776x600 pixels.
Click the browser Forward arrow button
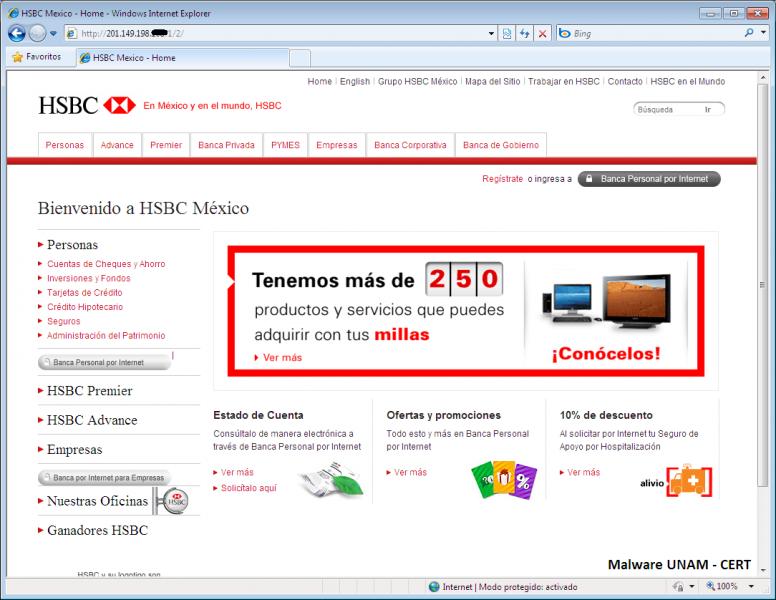tap(37, 34)
